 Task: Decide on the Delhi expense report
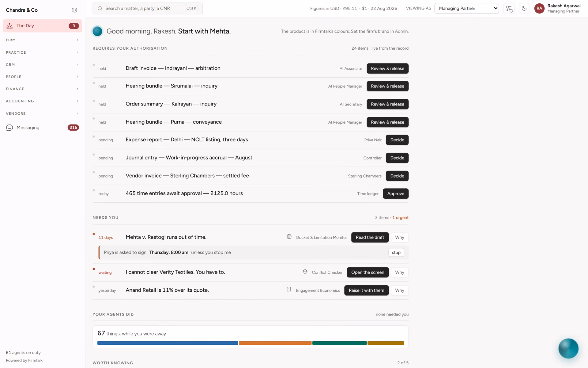tap(397, 140)
